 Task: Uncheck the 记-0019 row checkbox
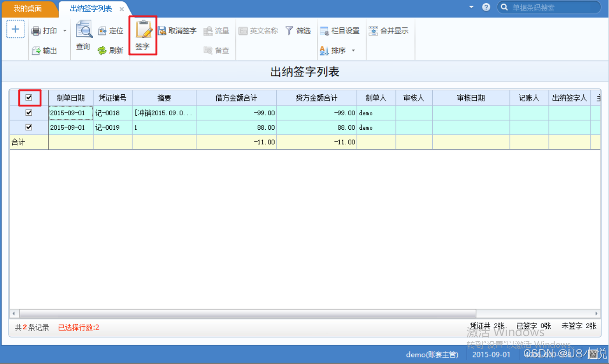tap(29, 127)
